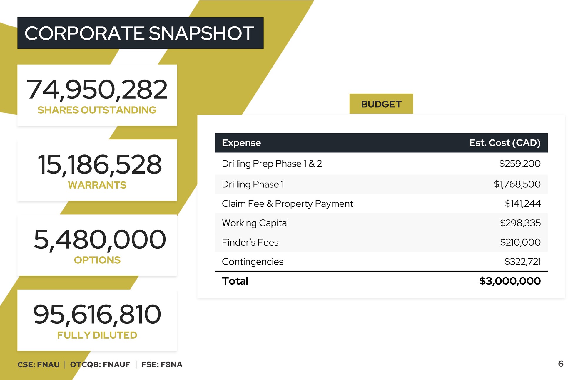The image size is (588, 380).
Task: Click the Fully Diluted label
Action: tap(97, 335)
